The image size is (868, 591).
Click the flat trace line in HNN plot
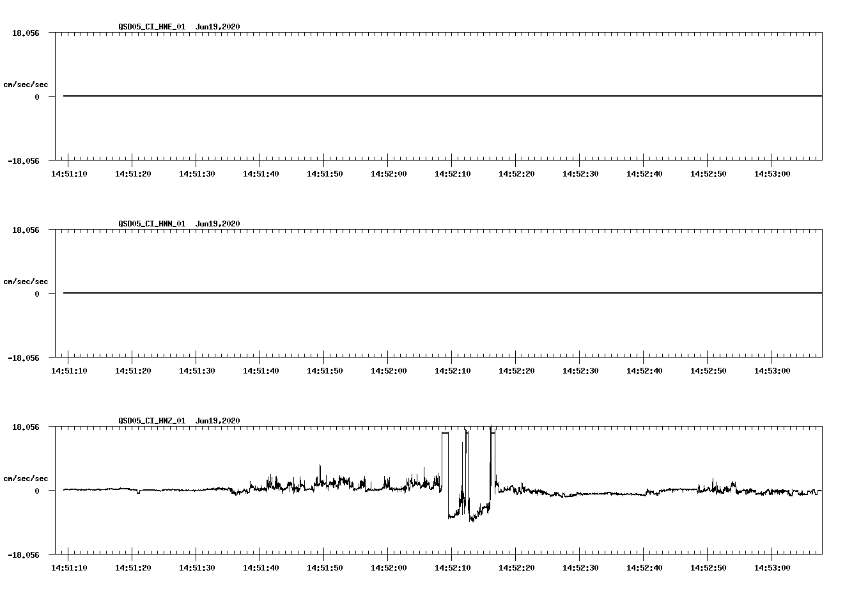[x=442, y=293]
